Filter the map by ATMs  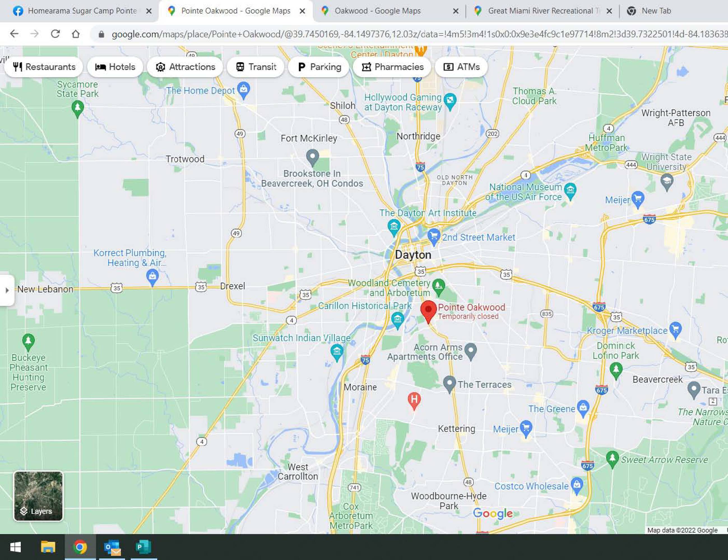click(x=461, y=67)
